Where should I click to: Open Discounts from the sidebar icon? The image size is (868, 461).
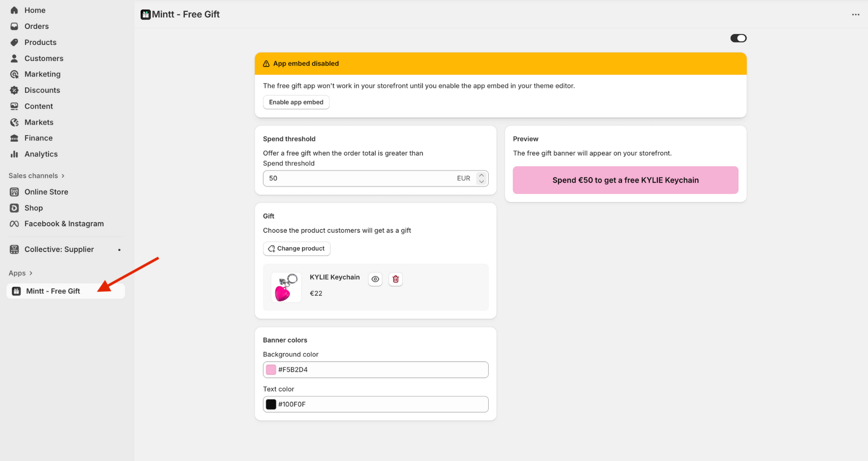[x=14, y=90]
